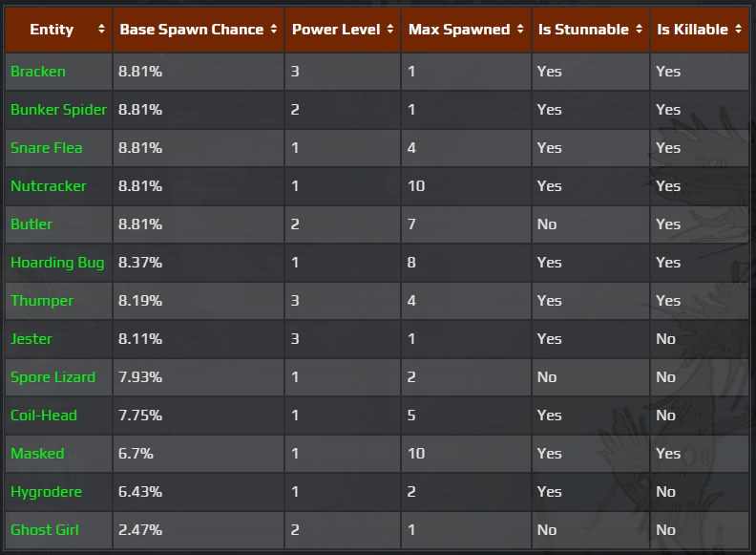Follow the Coil-Head link
This screenshot has height=555, width=756.
[44, 416]
